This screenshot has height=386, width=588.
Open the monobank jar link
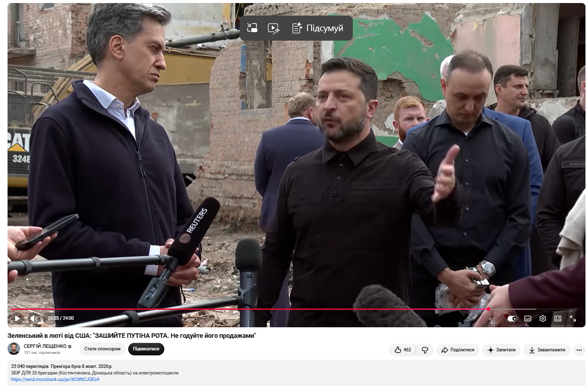click(55, 379)
